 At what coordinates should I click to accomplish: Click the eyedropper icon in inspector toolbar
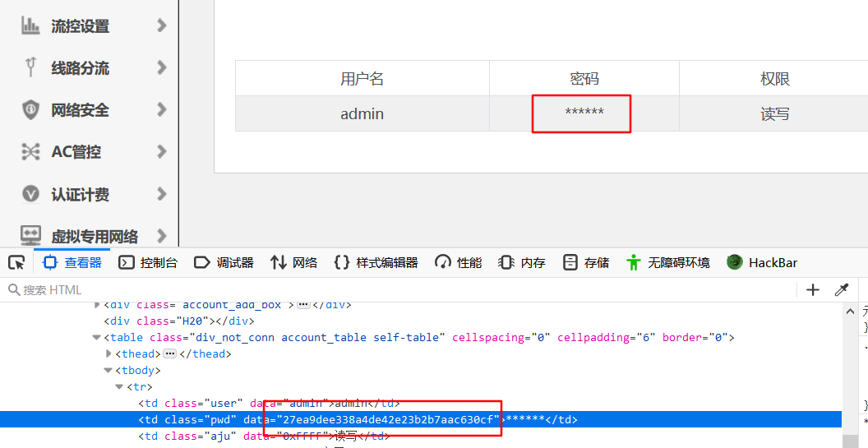point(841,289)
